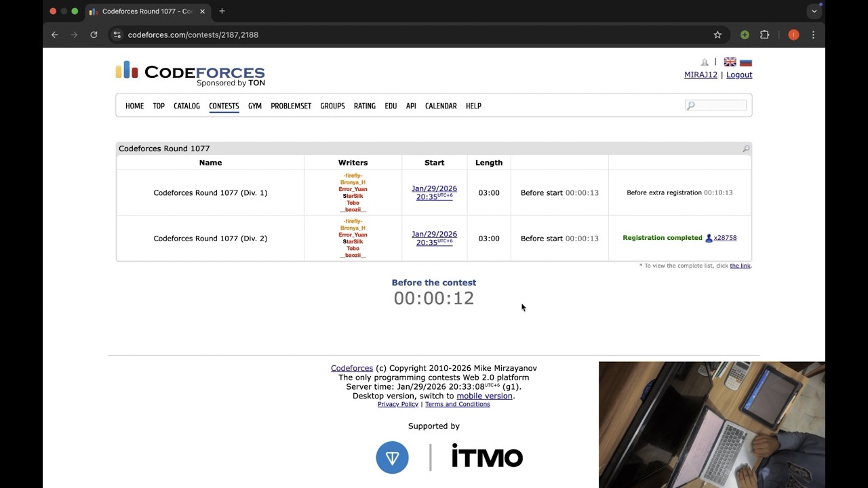
Task: Go back with the browser back arrow
Action: click(55, 35)
